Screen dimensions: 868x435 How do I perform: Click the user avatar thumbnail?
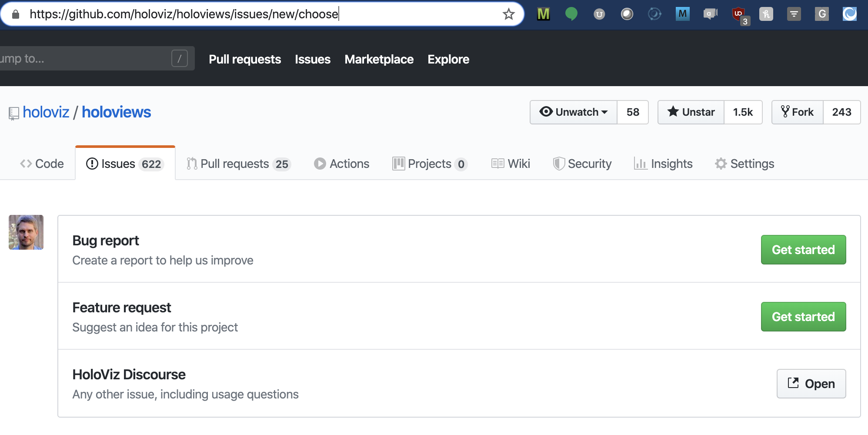point(26,232)
